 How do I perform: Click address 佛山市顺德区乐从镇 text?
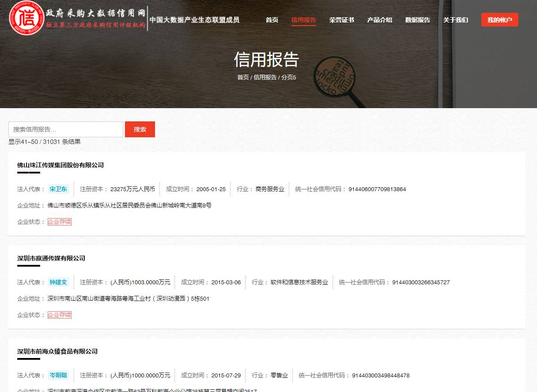pos(129,206)
